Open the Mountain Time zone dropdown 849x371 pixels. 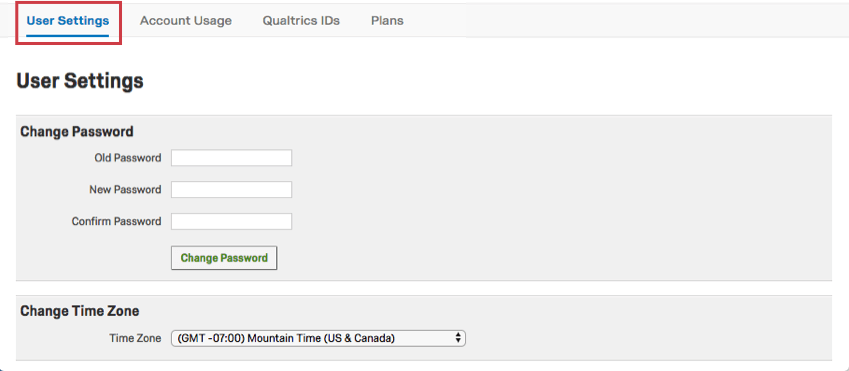318,339
